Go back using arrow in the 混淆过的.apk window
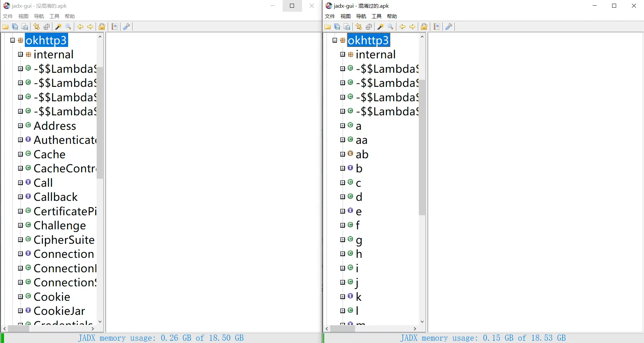The image size is (644, 343). pyautogui.click(x=402, y=27)
